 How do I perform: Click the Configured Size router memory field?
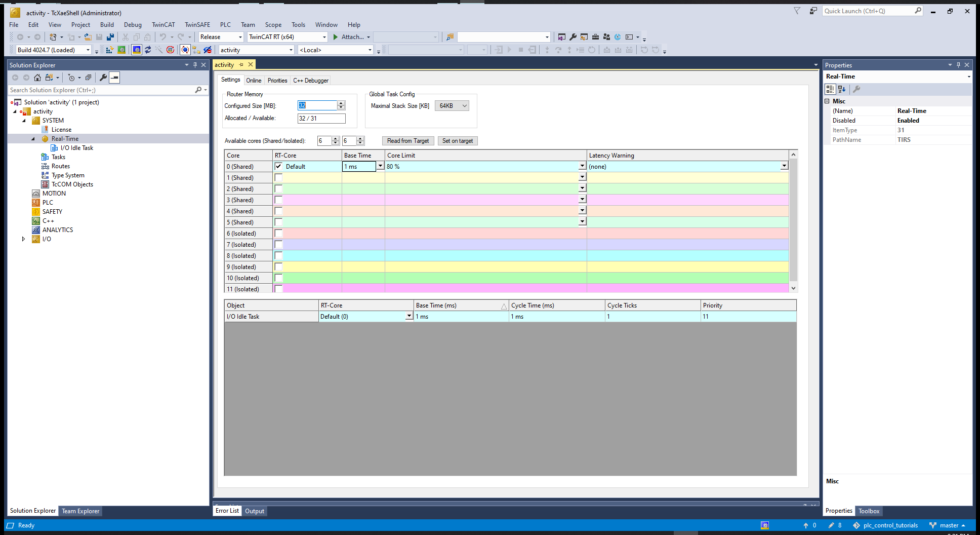[317, 105]
